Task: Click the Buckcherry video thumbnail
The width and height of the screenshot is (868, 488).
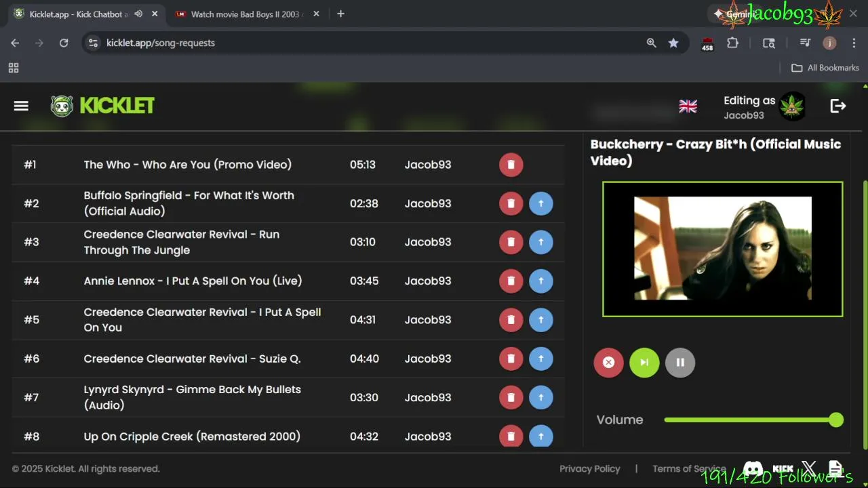Action: 723,249
